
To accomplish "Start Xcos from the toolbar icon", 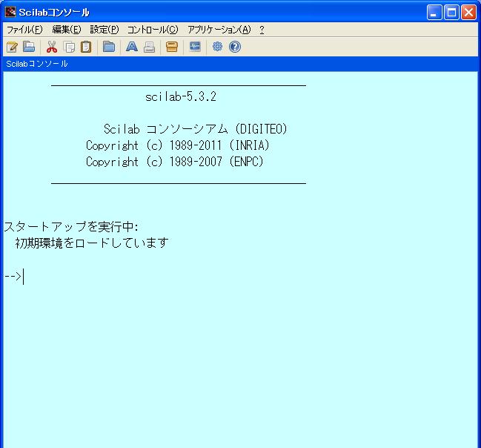I will 195,47.
